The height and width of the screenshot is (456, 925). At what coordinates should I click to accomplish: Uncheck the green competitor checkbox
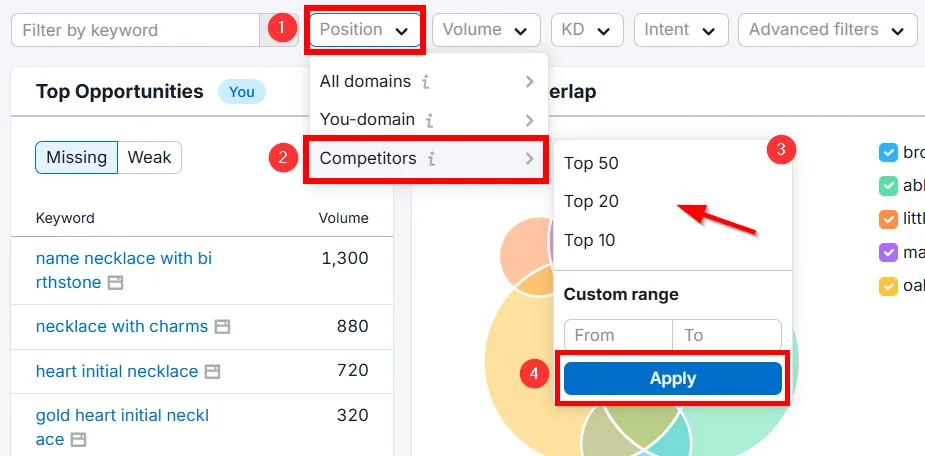coord(888,186)
